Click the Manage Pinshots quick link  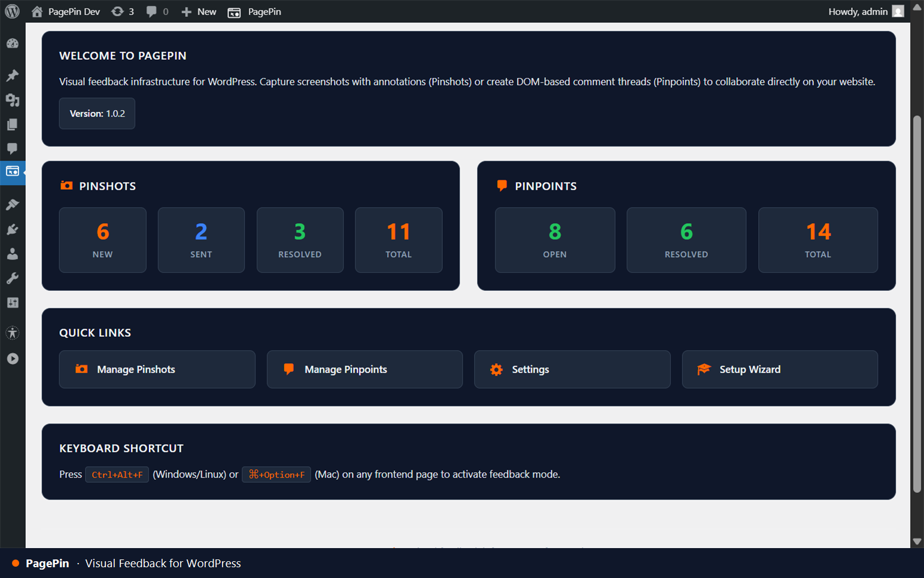(157, 369)
